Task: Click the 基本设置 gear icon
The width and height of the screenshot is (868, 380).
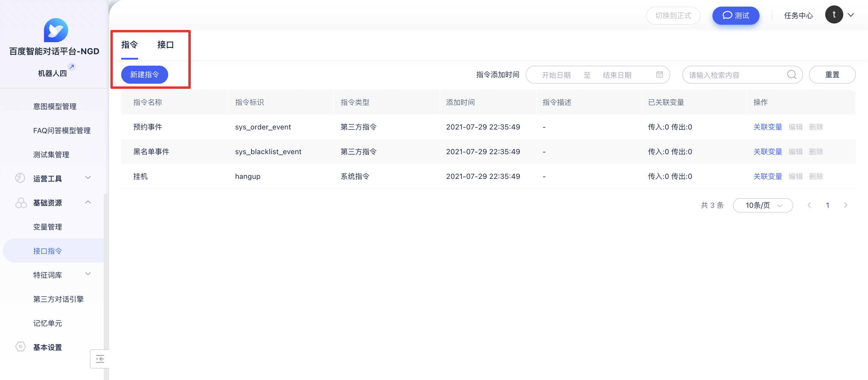Action: click(x=20, y=347)
